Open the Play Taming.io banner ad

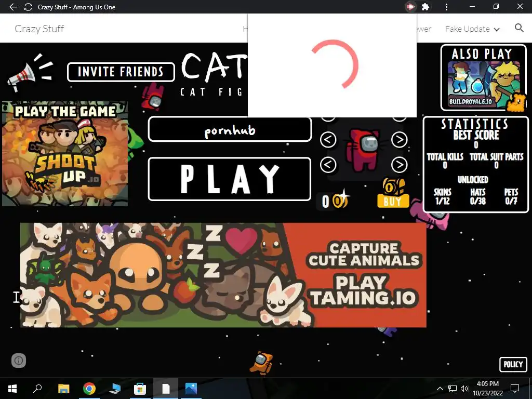tap(223, 275)
